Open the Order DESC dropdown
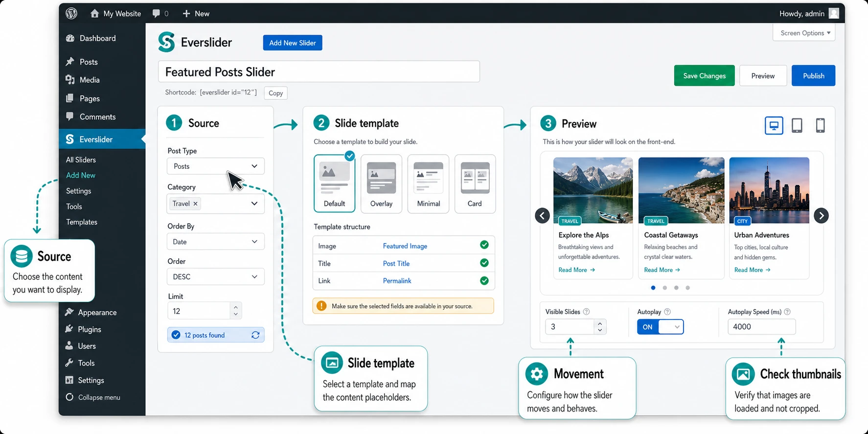This screenshot has height=434, width=868. coord(215,276)
